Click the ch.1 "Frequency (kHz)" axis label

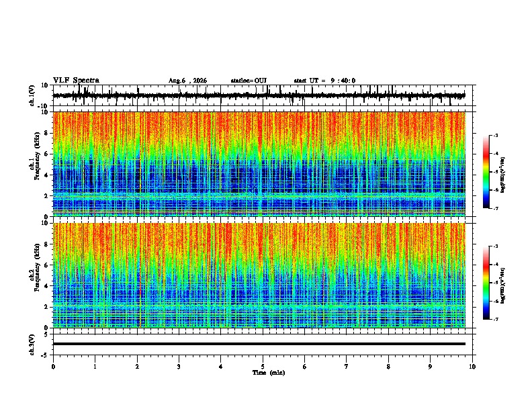tap(37, 156)
